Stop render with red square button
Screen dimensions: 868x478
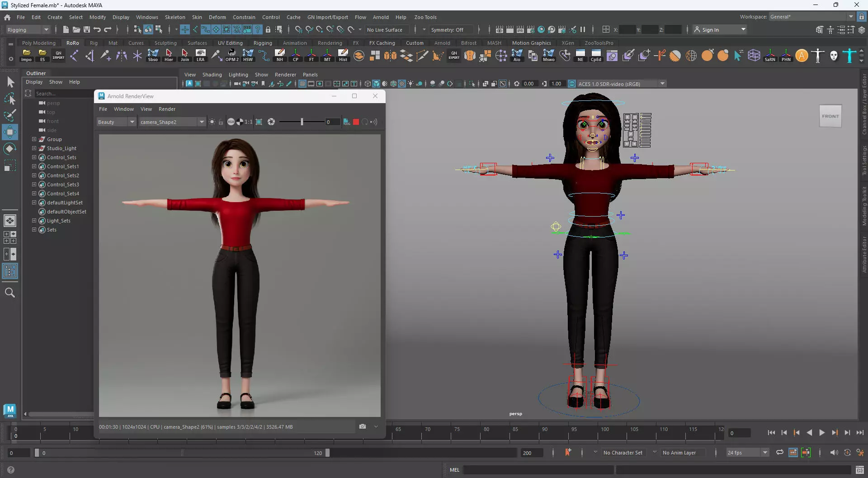pyautogui.click(x=356, y=122)
